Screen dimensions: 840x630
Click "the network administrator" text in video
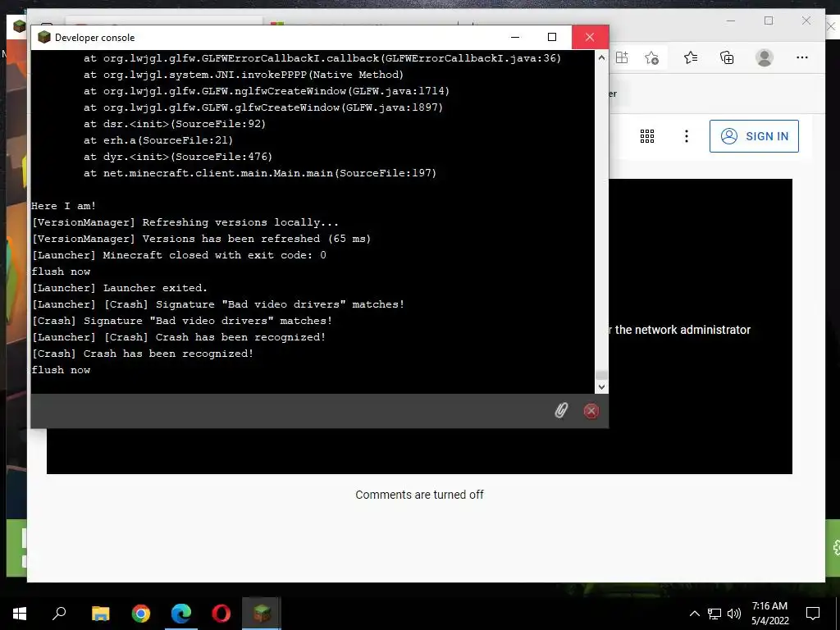click(x=682, y=330)
